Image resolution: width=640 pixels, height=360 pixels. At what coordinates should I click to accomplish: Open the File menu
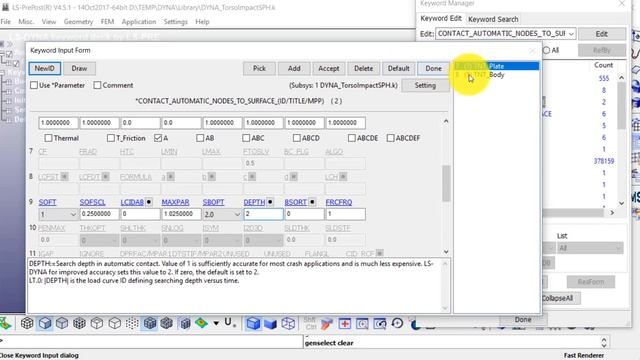(x=6, y=22)
